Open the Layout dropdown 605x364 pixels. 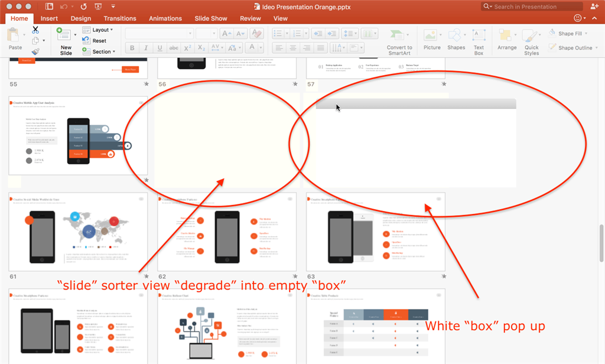click(x=97, y=30)
